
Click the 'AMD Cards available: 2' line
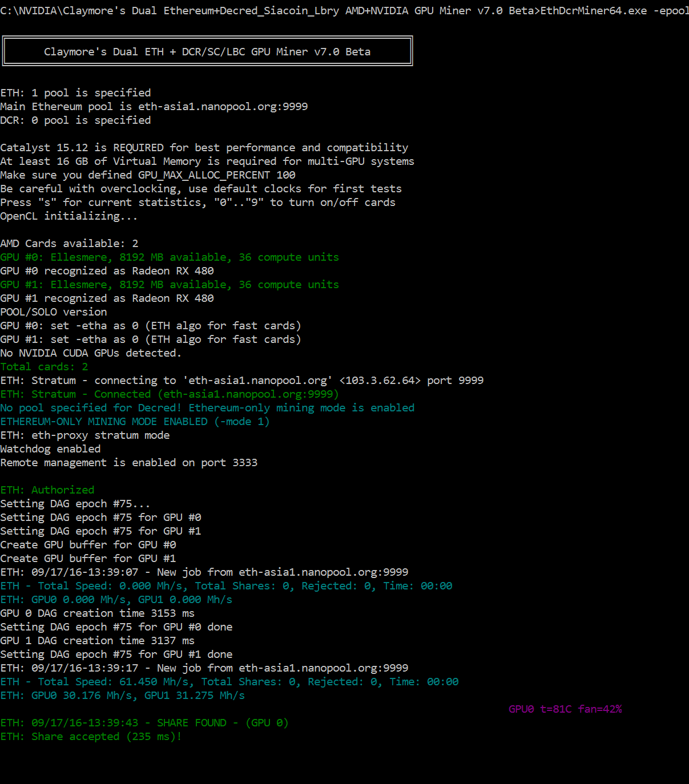(69, 244)
